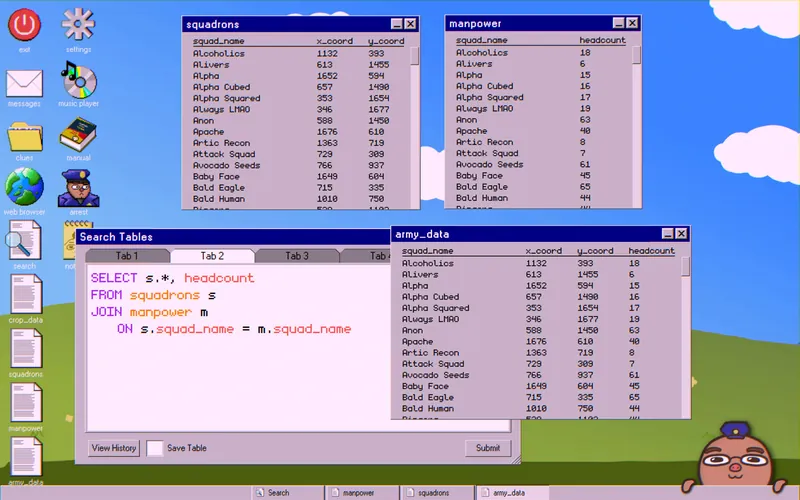This screenshot has height=500, width=800.
Task: Click the red exit power icon
Action: 24,24
